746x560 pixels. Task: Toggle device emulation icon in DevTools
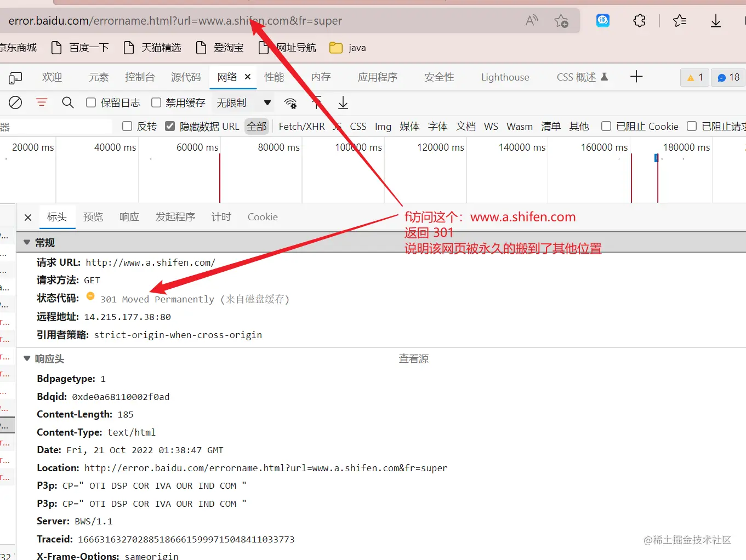pos(15,77)
